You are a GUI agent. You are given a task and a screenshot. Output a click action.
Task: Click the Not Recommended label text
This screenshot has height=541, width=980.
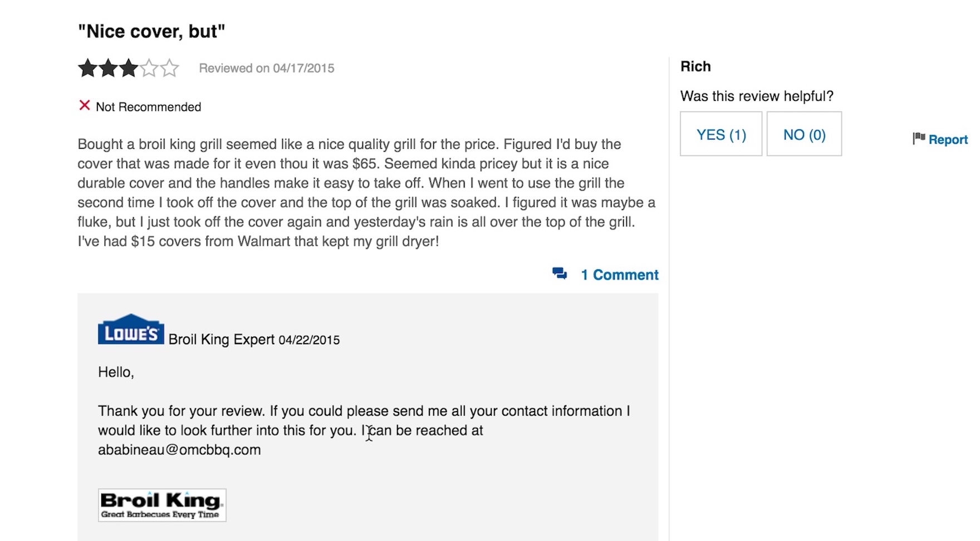click(x=149, y=107)
